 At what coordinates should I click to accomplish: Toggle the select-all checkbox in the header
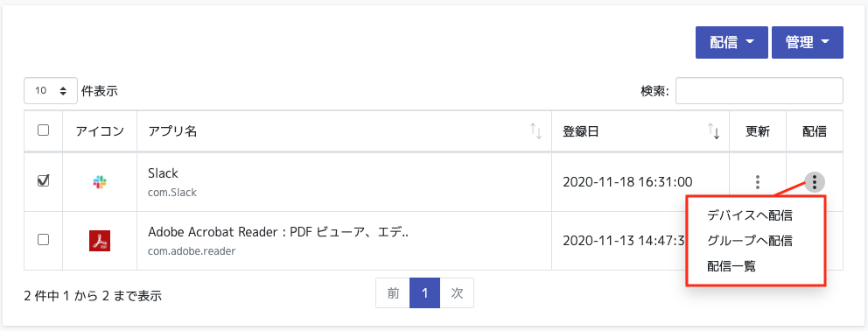pos(43,130)
